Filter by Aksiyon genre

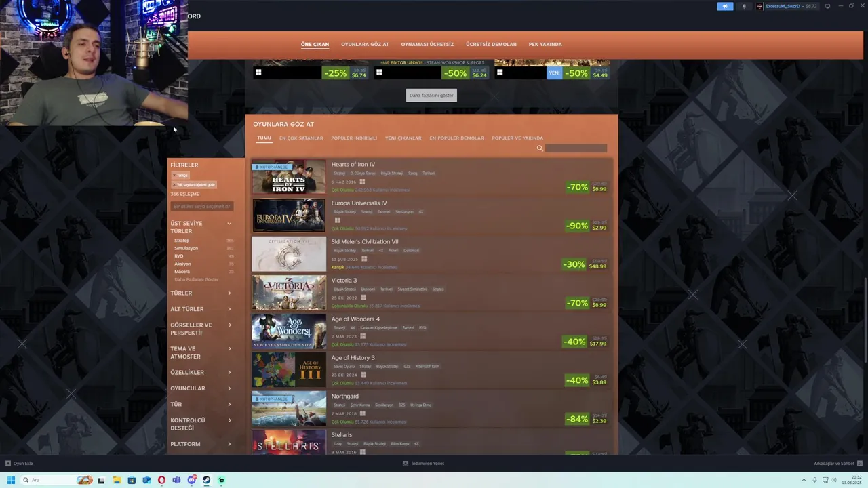pyautogui.click(x=182, y=264)
